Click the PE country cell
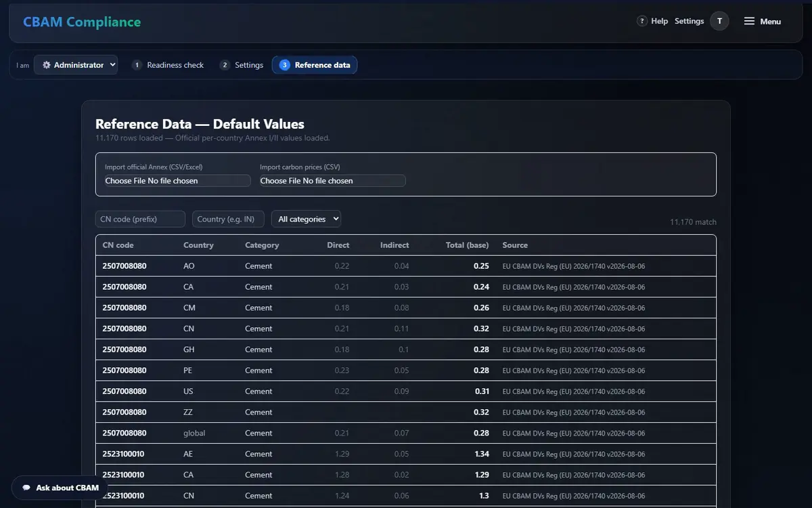 pos(189,371)
